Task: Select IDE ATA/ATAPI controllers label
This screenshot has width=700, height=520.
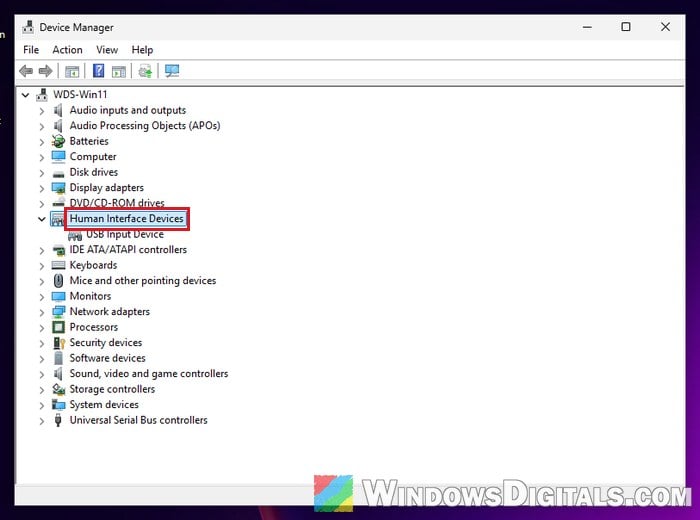Action: click(128, 250)
